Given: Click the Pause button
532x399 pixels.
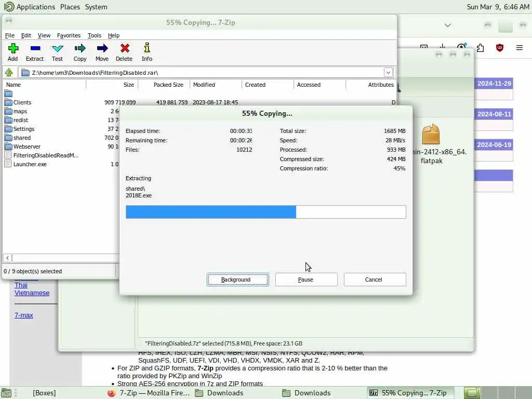Looking at the screenshot, I should pyautogui.click(x=306, y=280).
